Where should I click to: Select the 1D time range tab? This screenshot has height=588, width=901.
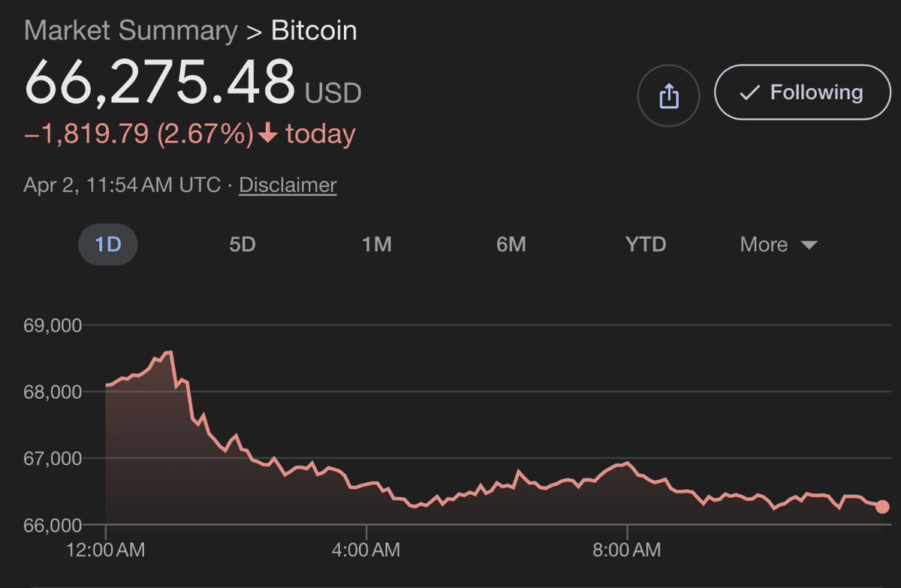tap(108, 245)
